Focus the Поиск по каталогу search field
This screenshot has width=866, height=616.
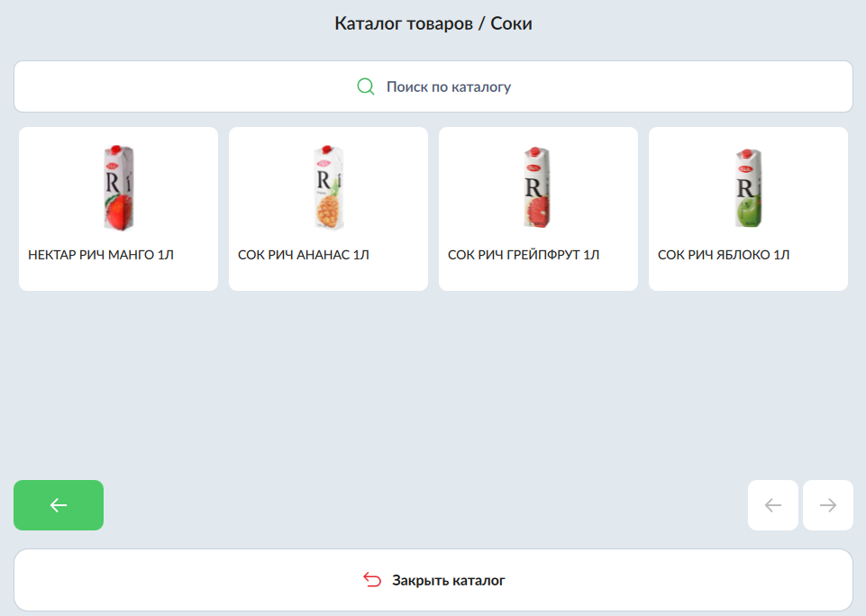pyautogui.click(x=449, y=86)
